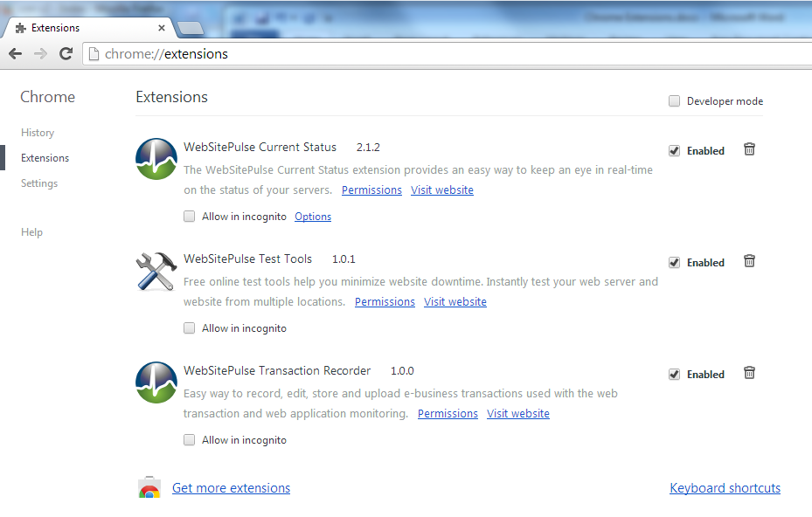The height and width of the screenshot is (517, 812).
Task: View Permissions for Test Tools extension
Action: click(385, 301)
